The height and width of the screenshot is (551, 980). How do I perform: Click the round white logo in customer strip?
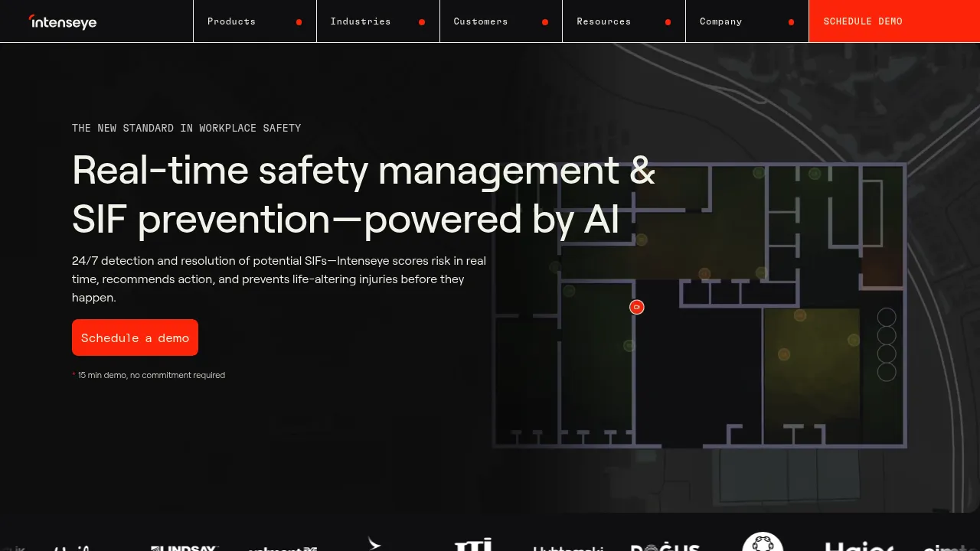point(763,542)
